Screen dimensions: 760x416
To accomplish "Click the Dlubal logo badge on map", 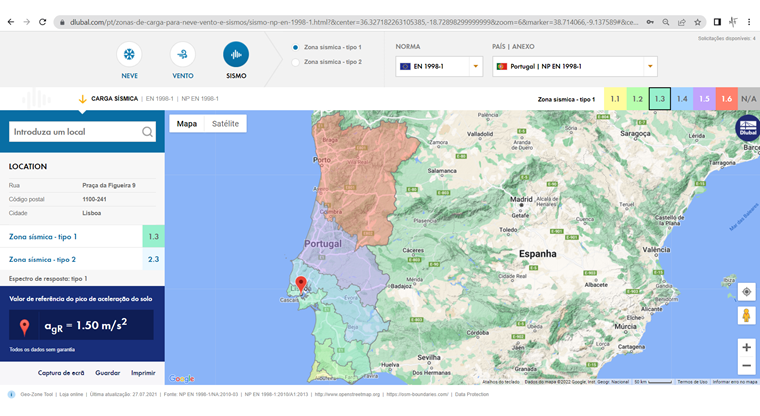I will [x=747, y=128].
